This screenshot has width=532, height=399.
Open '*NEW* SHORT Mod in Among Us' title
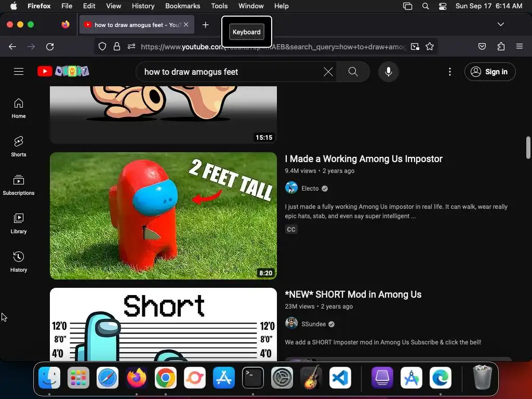(353, 295)
